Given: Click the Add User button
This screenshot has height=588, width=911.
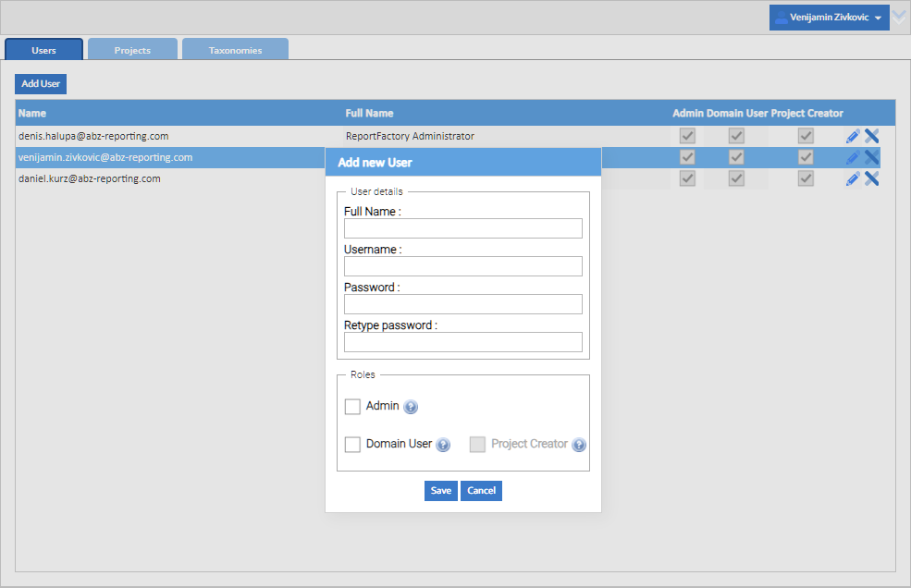Looking at the screenshot, I should point(41,83).
